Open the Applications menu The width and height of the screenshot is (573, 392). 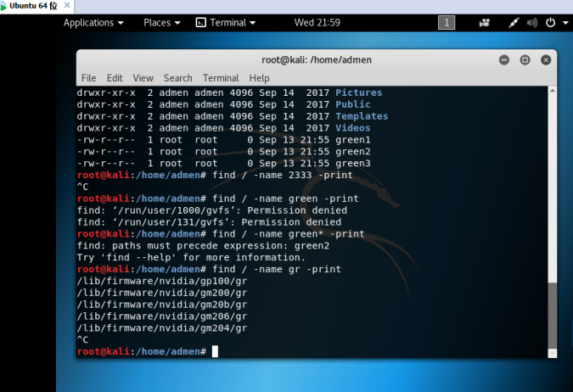click(93, 23)
